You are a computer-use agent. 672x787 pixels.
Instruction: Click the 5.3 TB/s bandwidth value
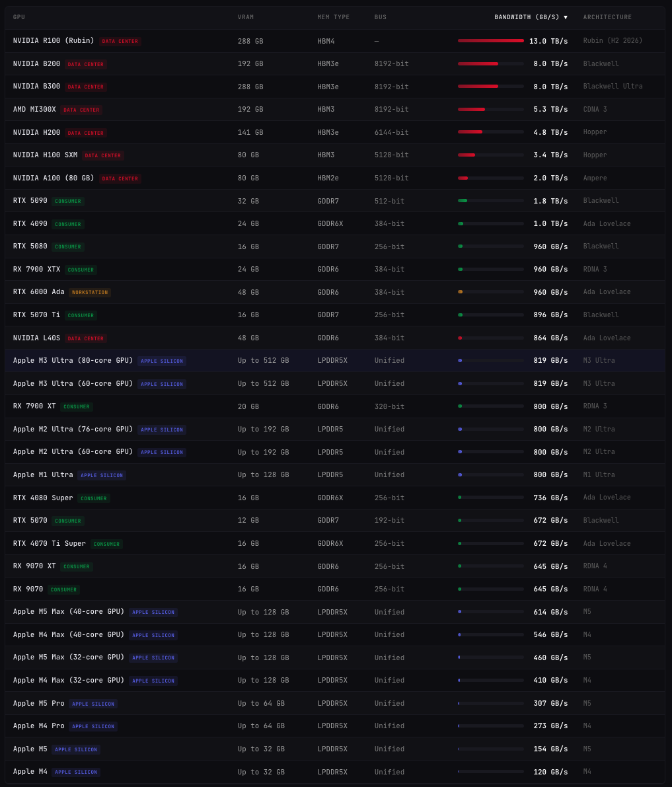(x=550, y=110)
